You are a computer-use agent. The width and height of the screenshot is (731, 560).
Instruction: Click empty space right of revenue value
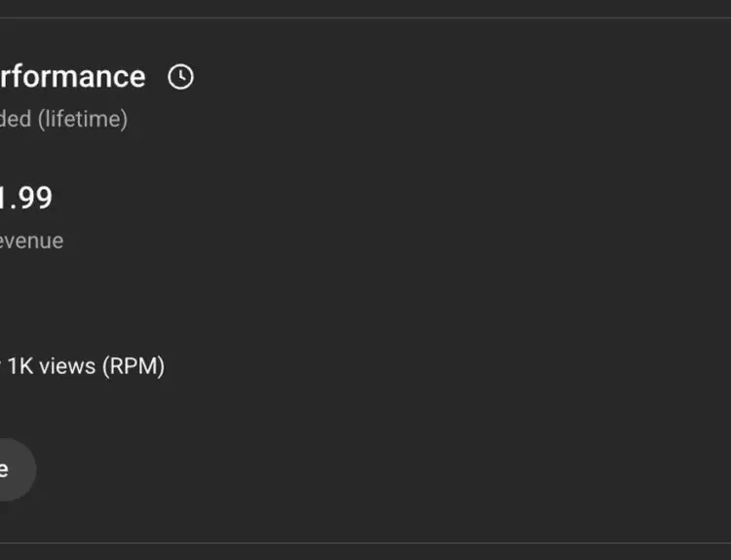pyautogui.click(x=390, y=198)
